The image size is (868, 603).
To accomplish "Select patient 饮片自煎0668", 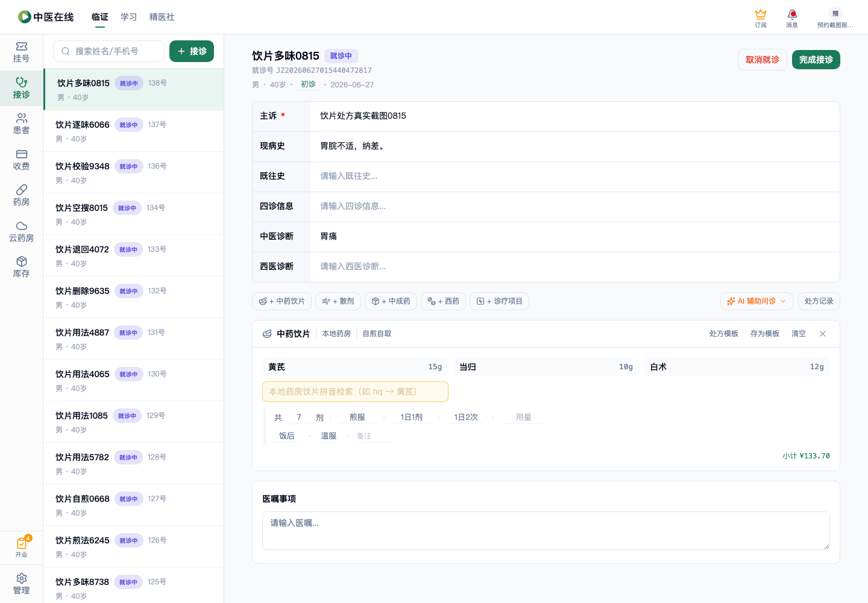I will click(x=134, y=505).
